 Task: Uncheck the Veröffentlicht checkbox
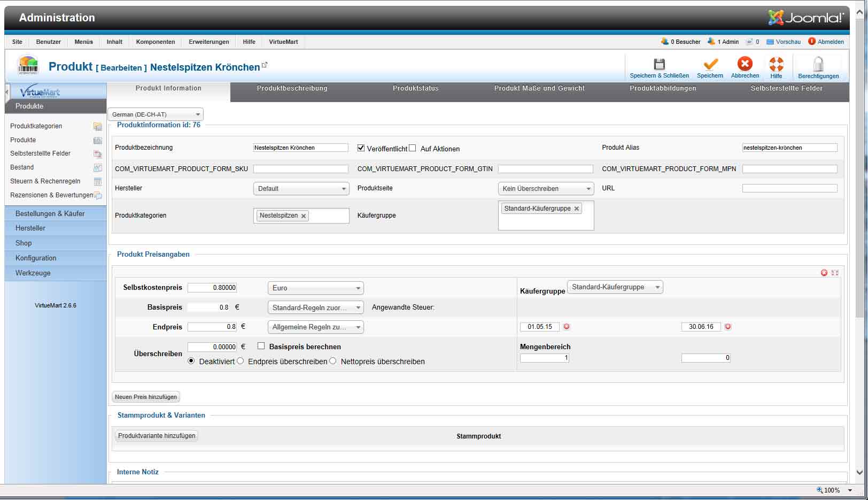click(x=361, y=148)
